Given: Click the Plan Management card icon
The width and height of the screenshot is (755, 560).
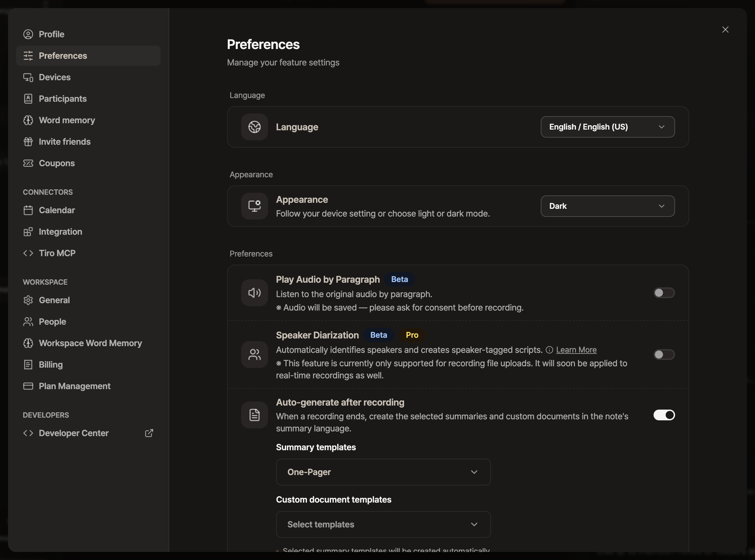Looking at the screenshot, I should (x=28, y=386).
